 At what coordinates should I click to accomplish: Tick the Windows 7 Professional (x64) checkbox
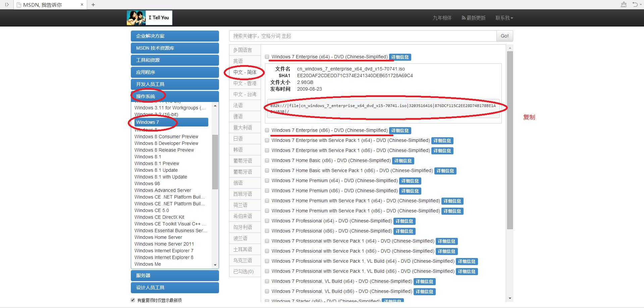pyautogui.click(x=267, y=221)
